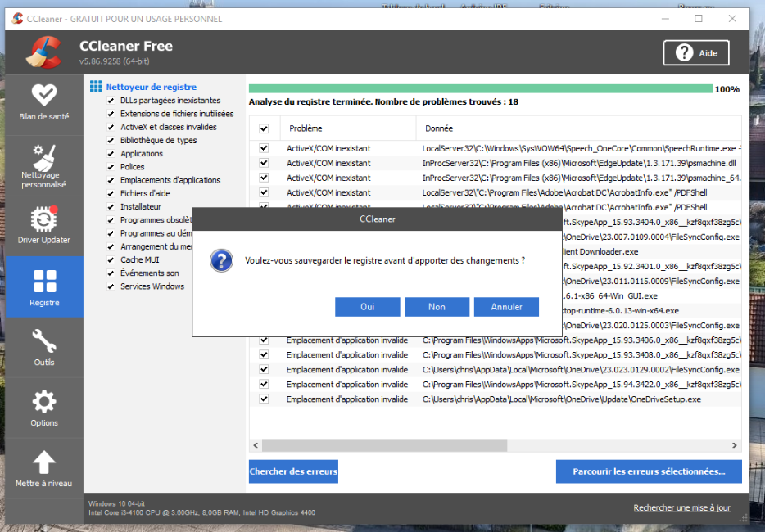765x532 pixels.
Task: Uncheck the psmachine.dll row checkbox
Action: click(264, 162)
